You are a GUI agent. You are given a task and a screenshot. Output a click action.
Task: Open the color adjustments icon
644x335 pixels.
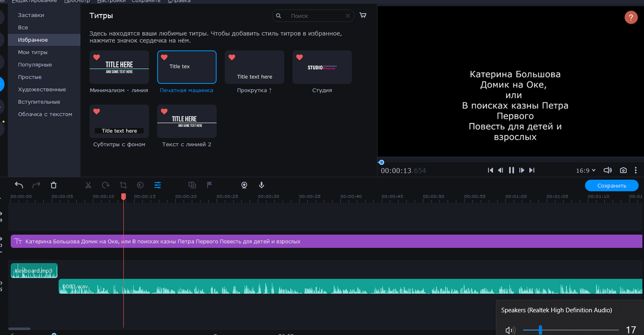click(140, 185)
